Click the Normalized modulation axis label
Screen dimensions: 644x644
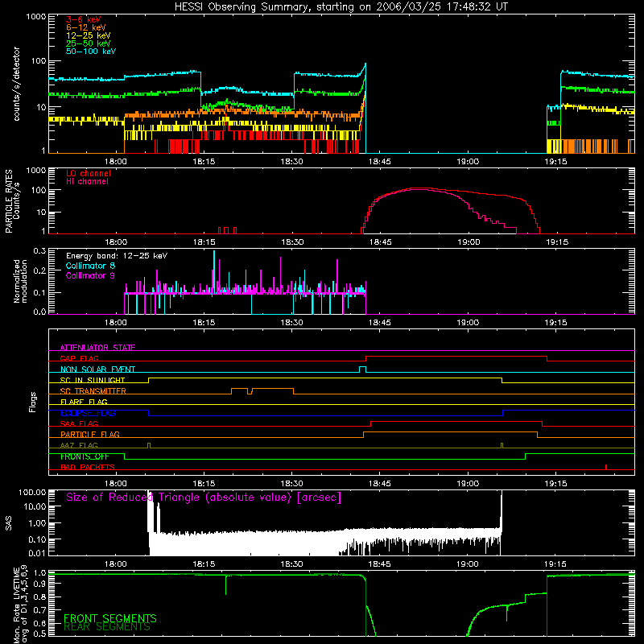coord(20,281)
